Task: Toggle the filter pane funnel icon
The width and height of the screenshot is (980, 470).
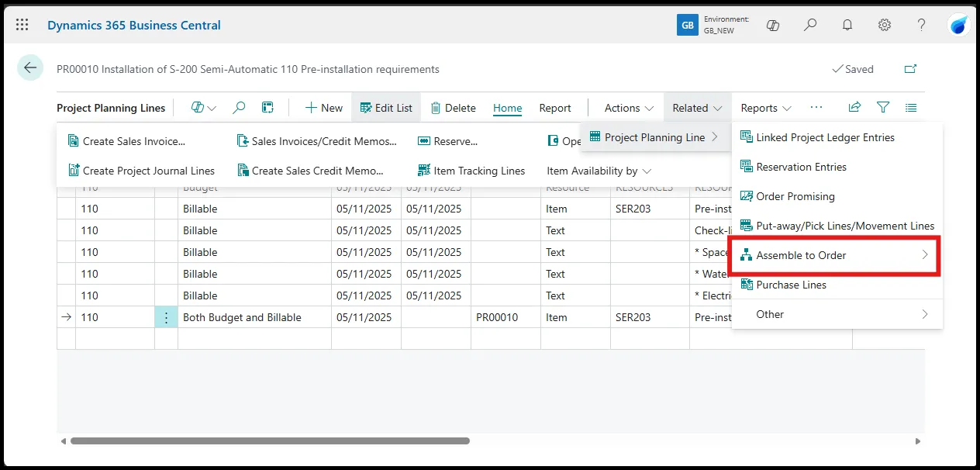Action: tap(883, 108)
